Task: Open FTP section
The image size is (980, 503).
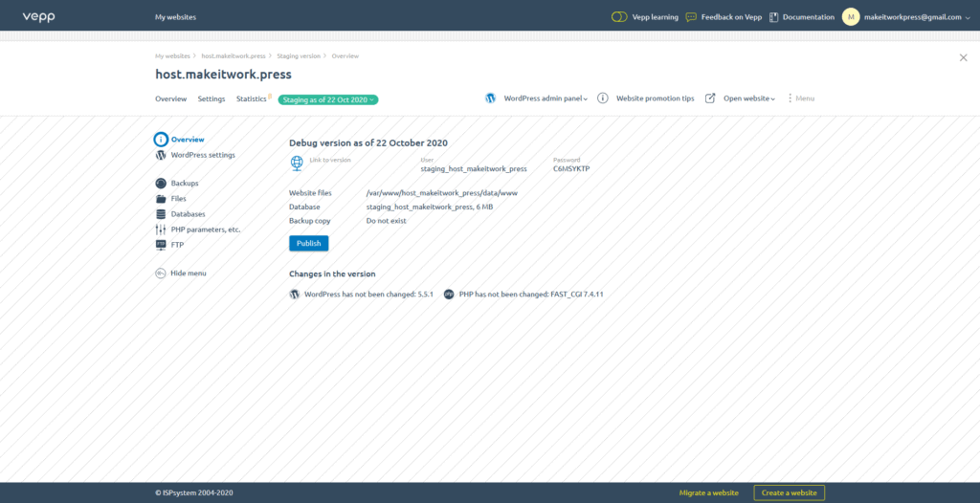Action: [x=177, y=245]
